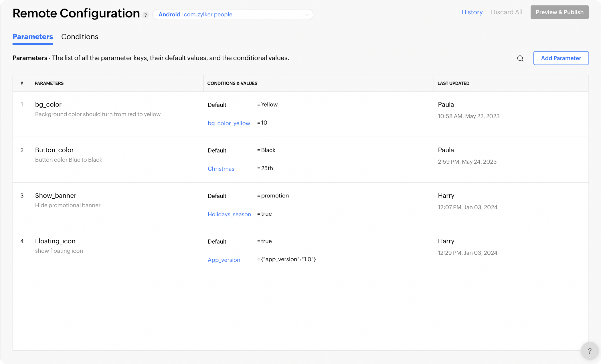The image size is (601, 364).
Task: Open the App_version condition link
Action: point(224,260)
